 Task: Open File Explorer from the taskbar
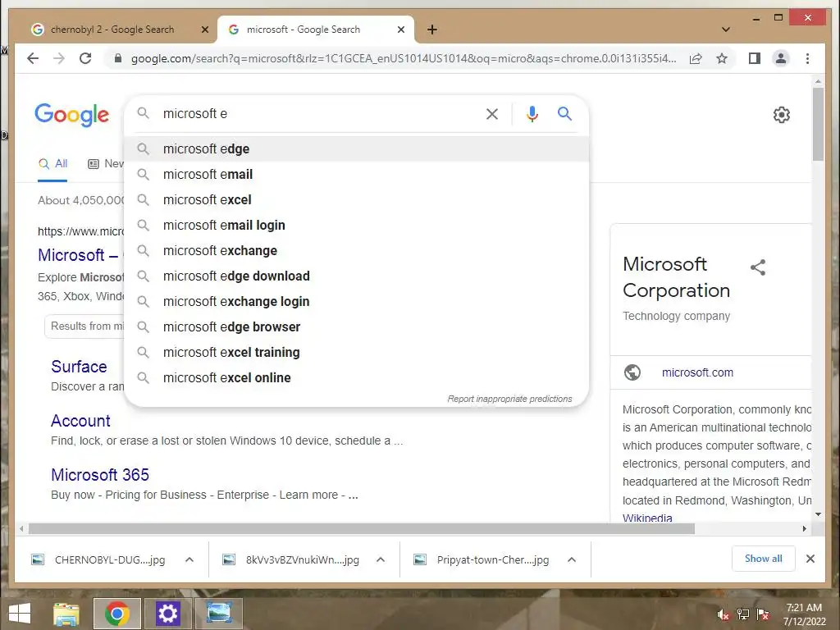(x=66, y=614)
